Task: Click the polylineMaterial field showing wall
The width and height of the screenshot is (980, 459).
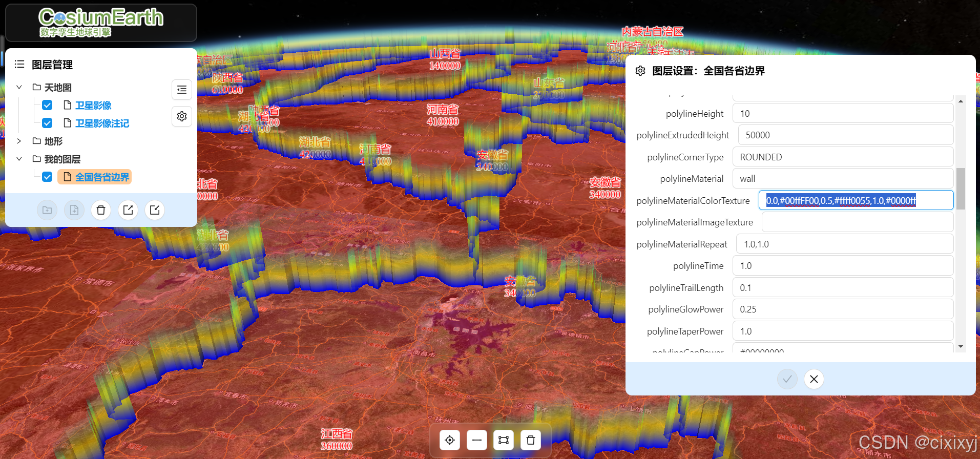Action: [x=843, y=179]
